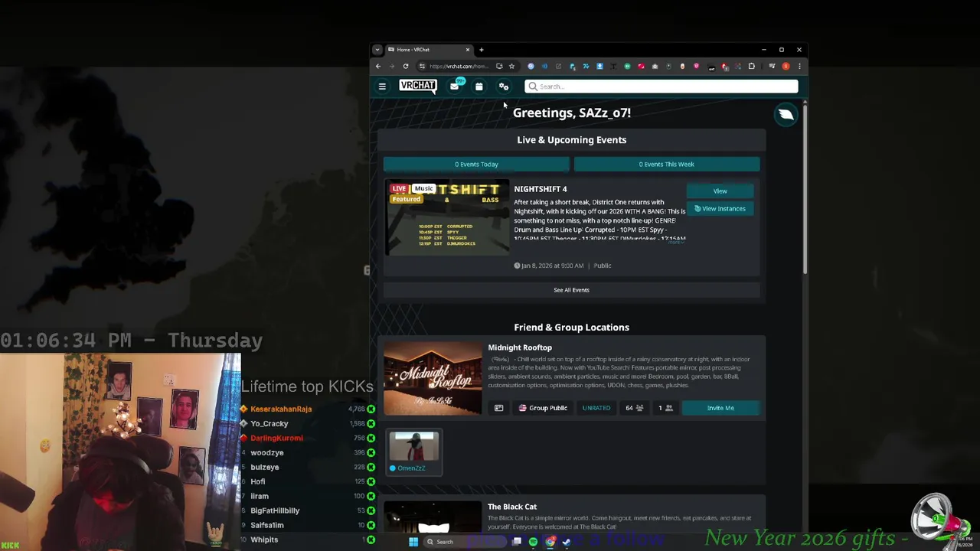Click the Jan 8, 2026 event date

(x=548, y=266)
